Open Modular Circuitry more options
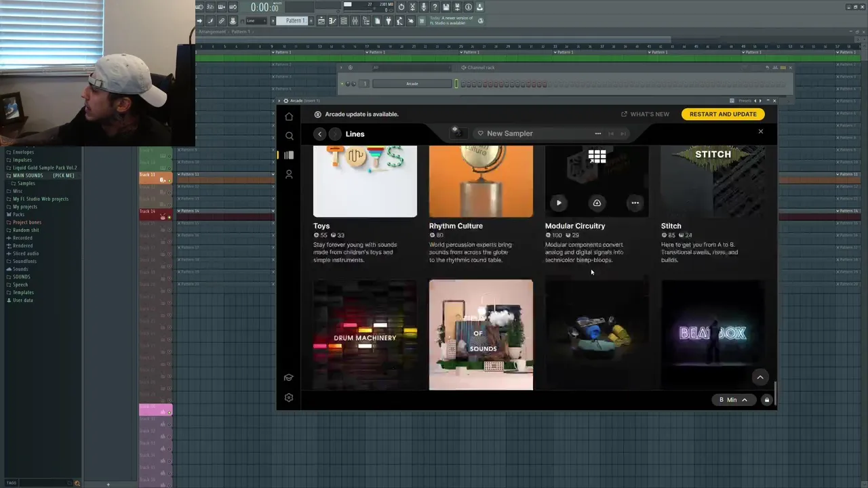Screen dimensions: 868x488 point(635,203)
